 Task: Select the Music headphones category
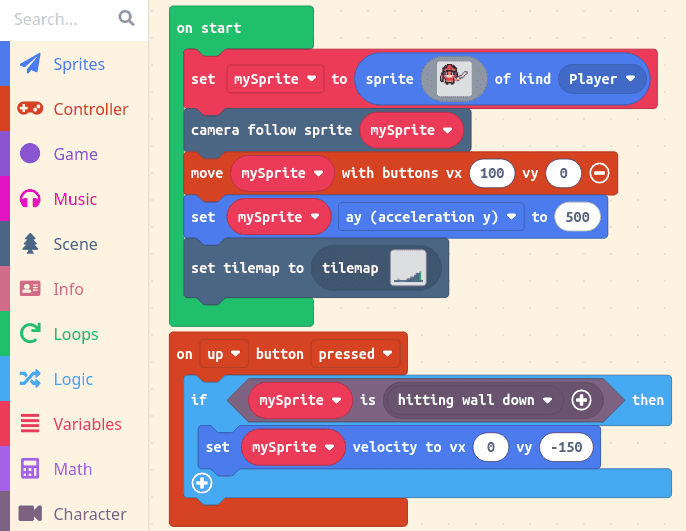[x=75, y=199]
